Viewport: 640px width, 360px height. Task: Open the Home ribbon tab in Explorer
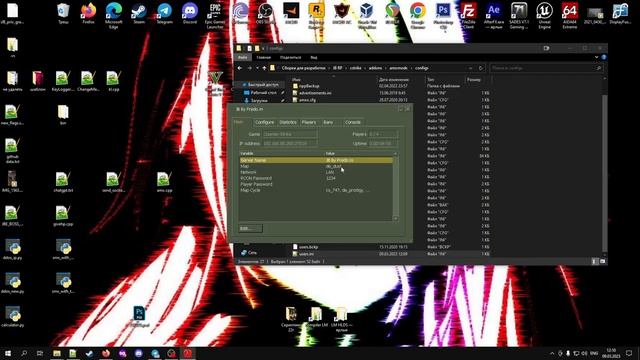pyautogui.click(x=263, y=58)
